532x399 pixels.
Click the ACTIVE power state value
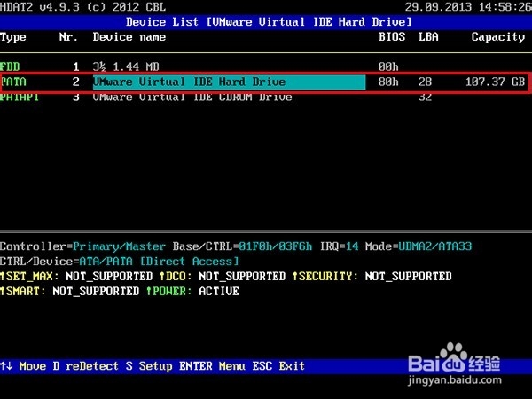tap(219, 291)
